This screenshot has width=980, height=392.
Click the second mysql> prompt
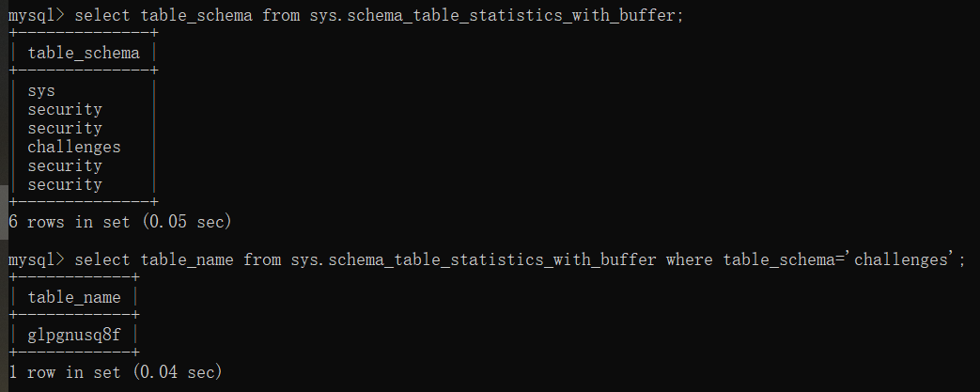pos(36,259)
